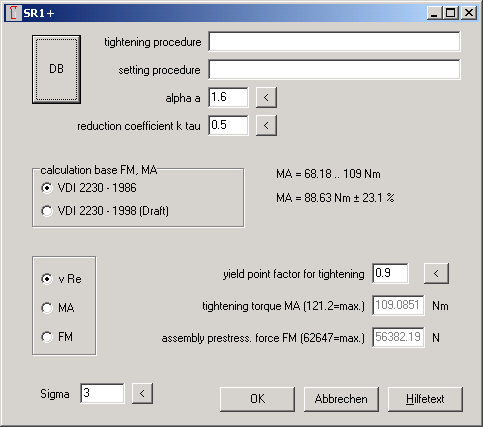Screen dimensions: 483x427
Task: Open reduction coefficient k tau selector arrow
Action: pos(266,125)
